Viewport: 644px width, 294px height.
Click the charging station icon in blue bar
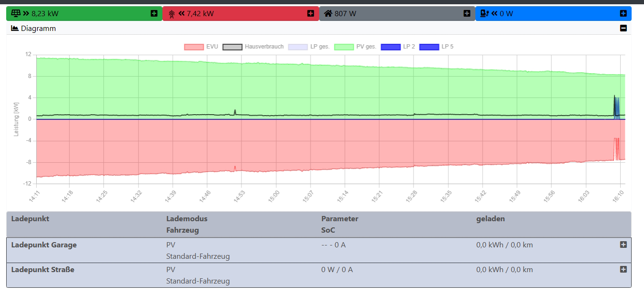pyautogui.click(x=484, y=13)
